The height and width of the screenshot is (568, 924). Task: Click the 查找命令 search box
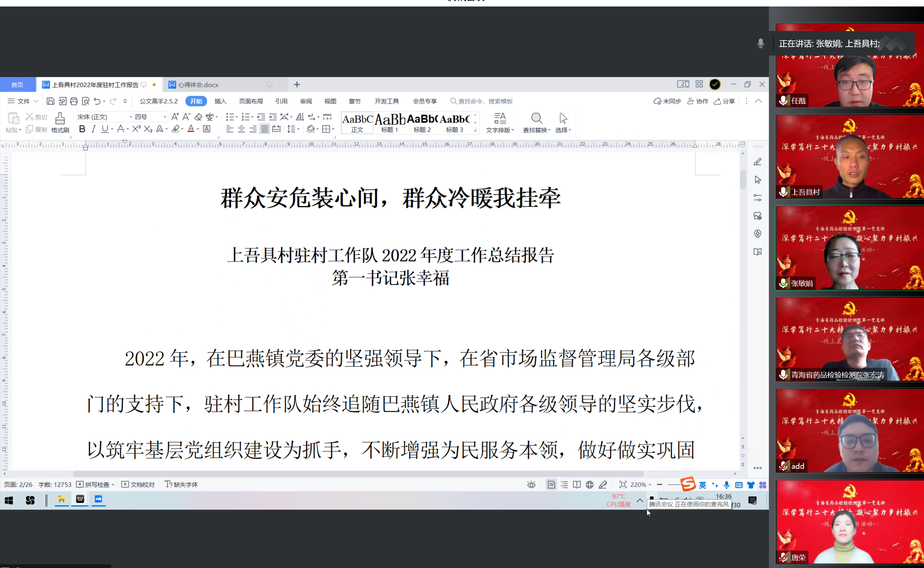coord(482,101)
